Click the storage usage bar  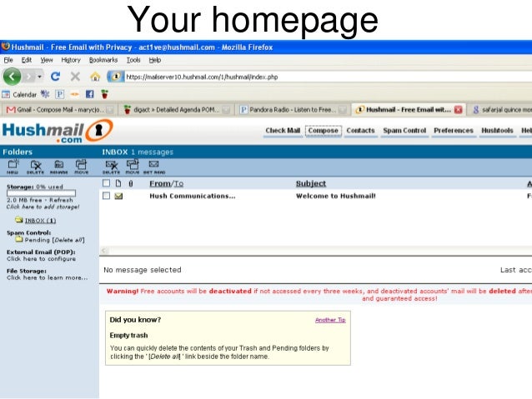coord(41,193)
